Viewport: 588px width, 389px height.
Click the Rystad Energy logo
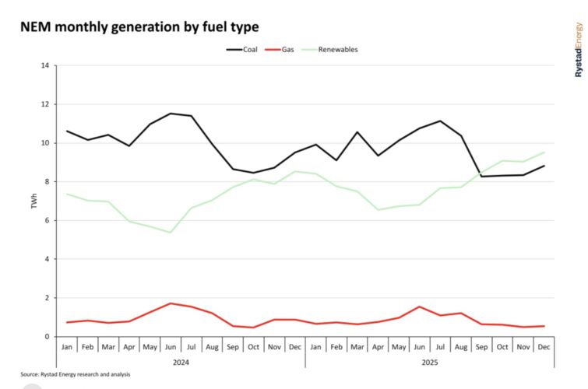click(x=577, y=50)
